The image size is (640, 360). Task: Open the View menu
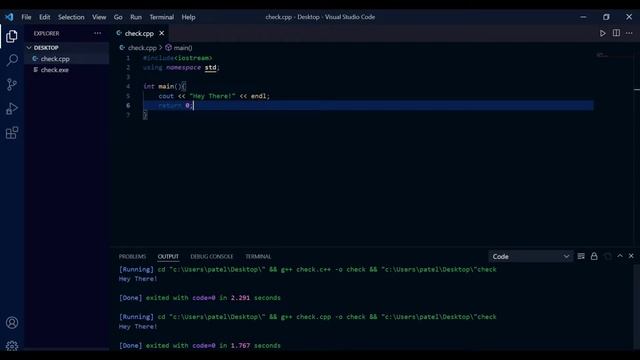click(99, 17)
